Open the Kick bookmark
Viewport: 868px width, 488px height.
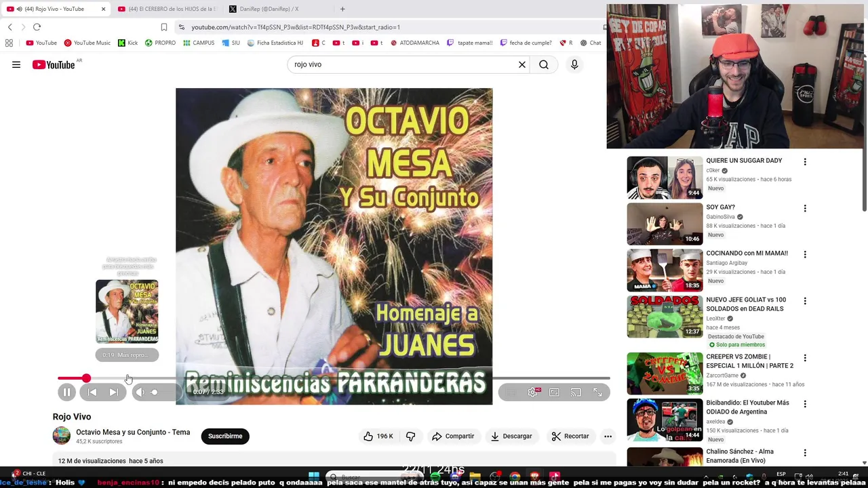tap(127, 43)
